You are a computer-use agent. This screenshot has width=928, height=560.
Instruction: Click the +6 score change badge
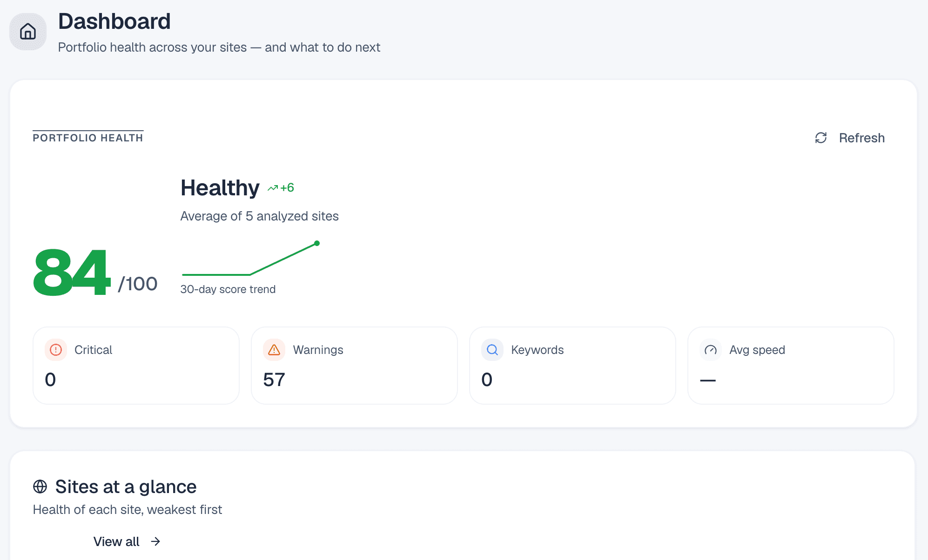pos(281,188)
